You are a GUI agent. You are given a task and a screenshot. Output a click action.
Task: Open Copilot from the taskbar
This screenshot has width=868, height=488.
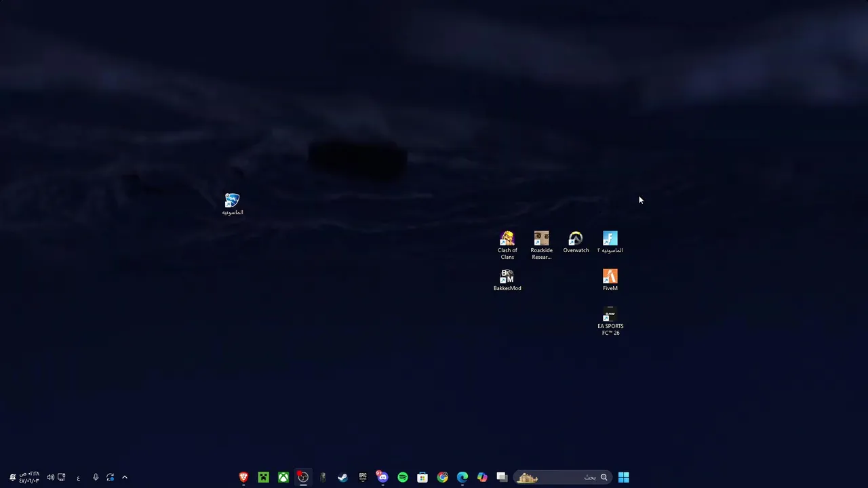(x=482, y=477)
